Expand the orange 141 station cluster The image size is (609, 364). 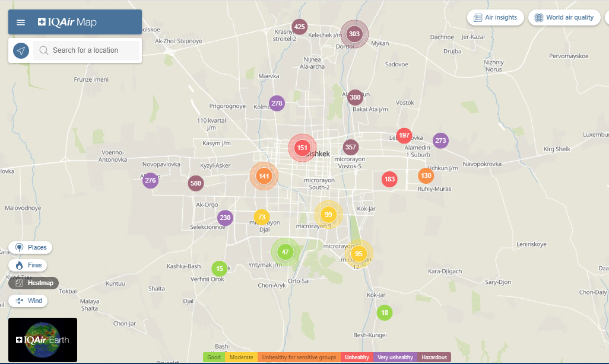click(264, 176)
